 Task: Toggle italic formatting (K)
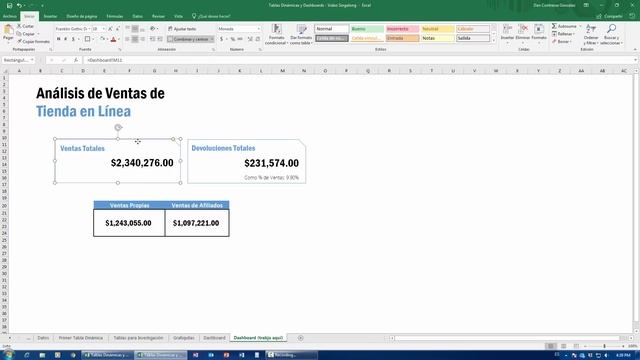66,39
